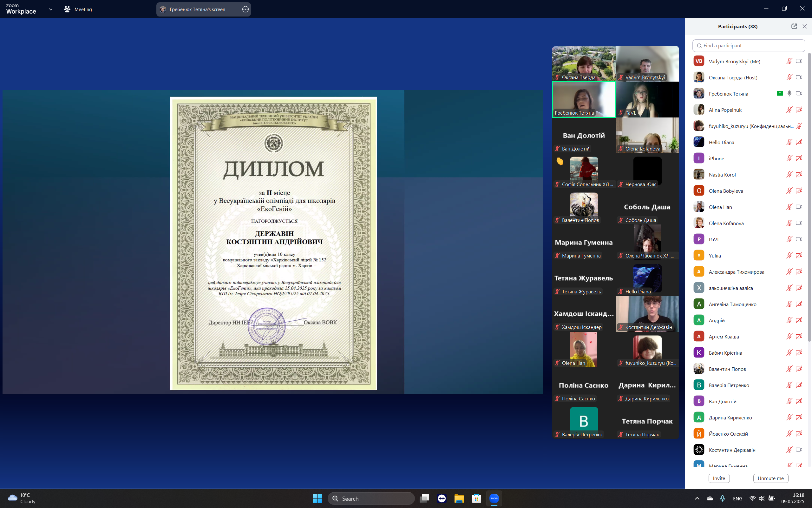Open the Wi-Fi network tray icon
The height and width of the screenshot is (508, 812).
pyautogui.click(x=752, y=498)
